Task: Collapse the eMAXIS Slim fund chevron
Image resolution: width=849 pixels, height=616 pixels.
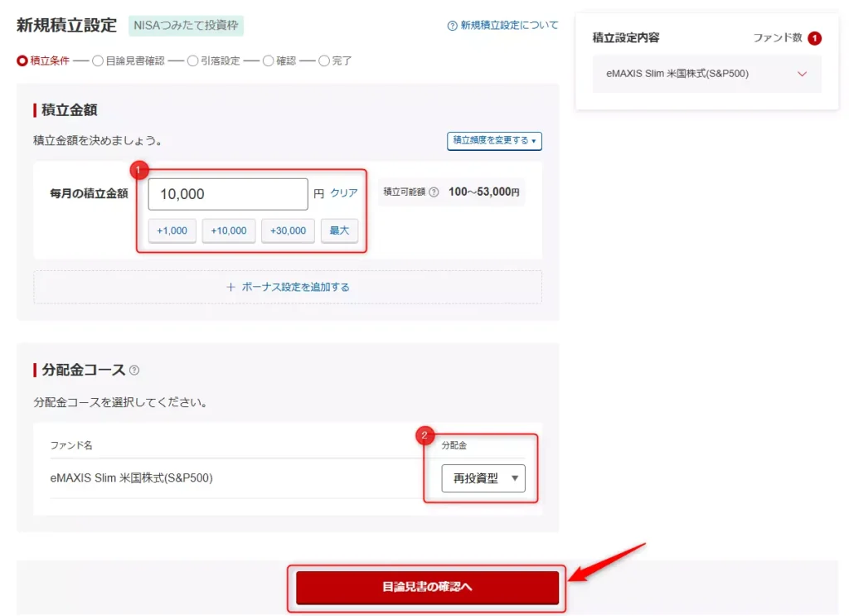Action: 803,74
